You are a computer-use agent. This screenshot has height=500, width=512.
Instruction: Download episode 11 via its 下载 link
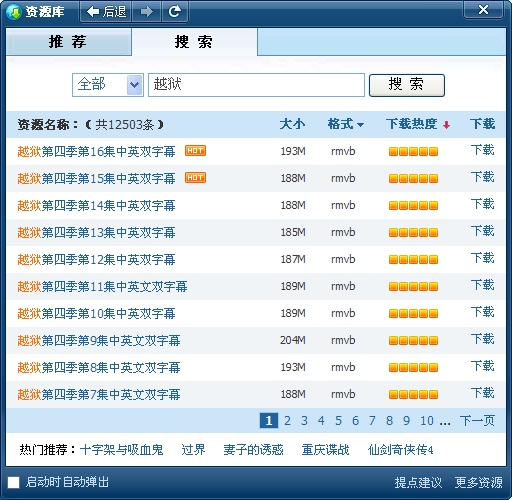click(482, 285)
